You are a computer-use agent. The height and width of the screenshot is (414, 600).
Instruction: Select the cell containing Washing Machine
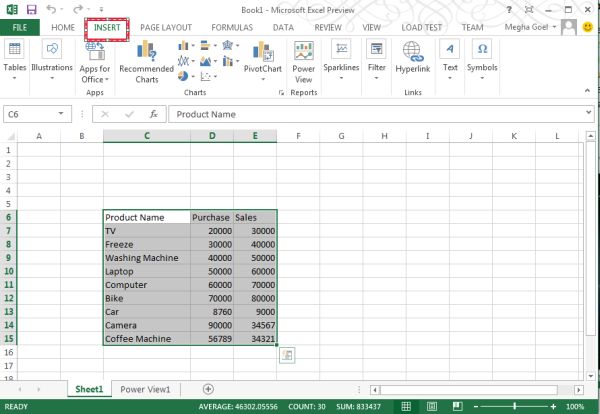pyautogui.click(x=147, y=258)
